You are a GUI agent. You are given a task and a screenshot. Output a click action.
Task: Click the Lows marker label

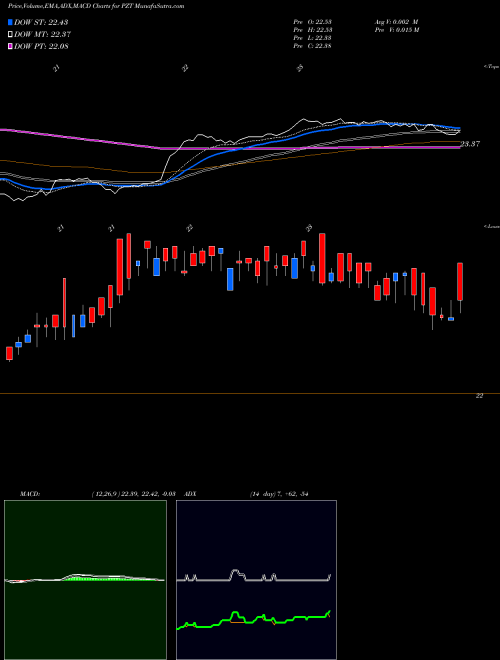tap(492, 226)
